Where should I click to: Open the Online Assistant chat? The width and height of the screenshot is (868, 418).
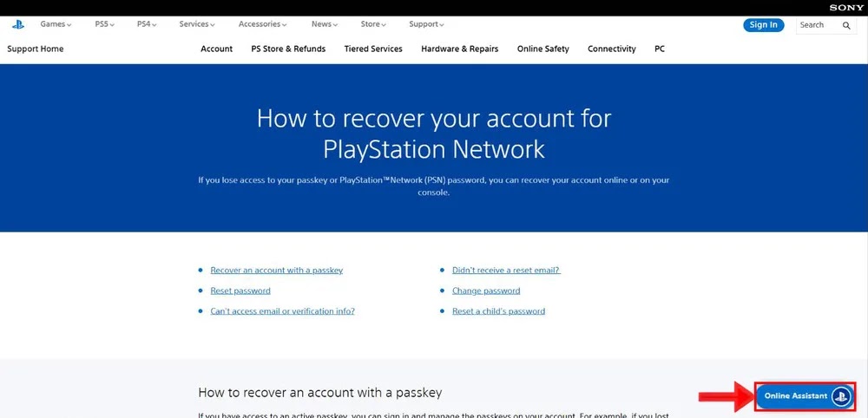tap(806, 395)
